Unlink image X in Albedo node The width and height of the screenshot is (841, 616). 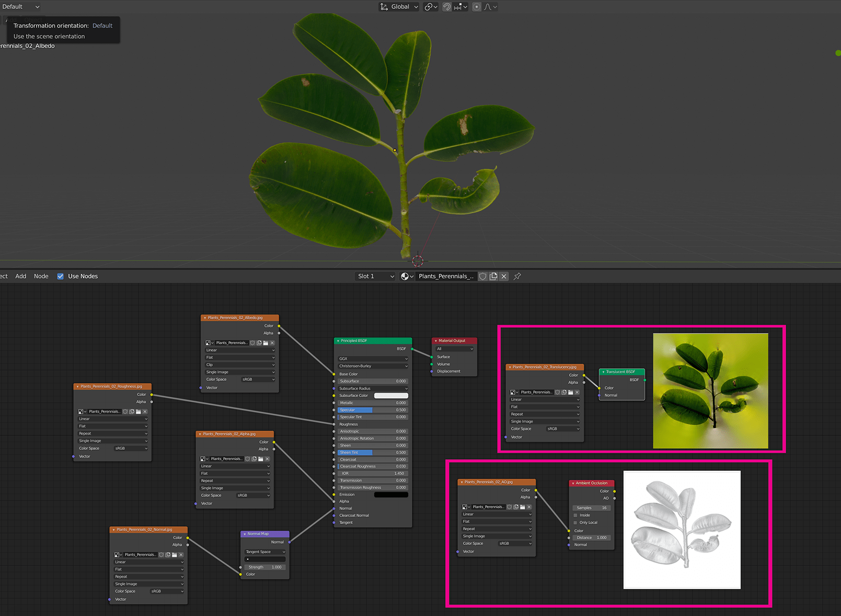click(272, 343)
